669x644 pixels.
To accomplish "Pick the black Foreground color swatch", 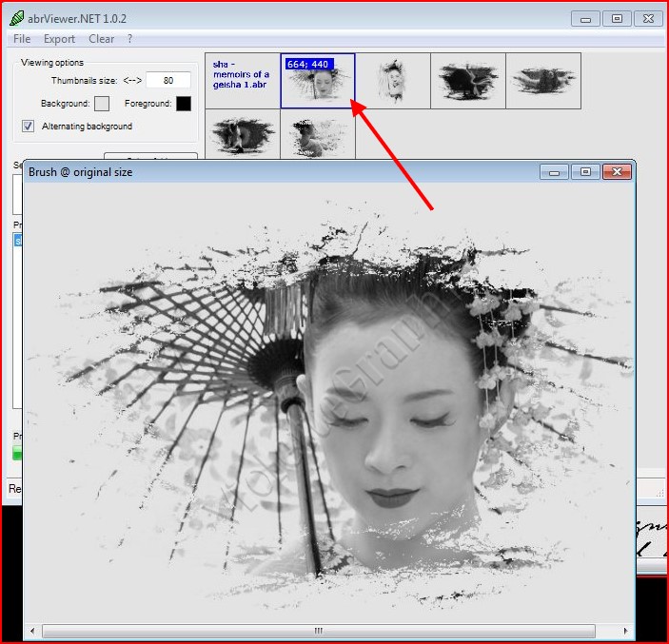I will point(183,104).
